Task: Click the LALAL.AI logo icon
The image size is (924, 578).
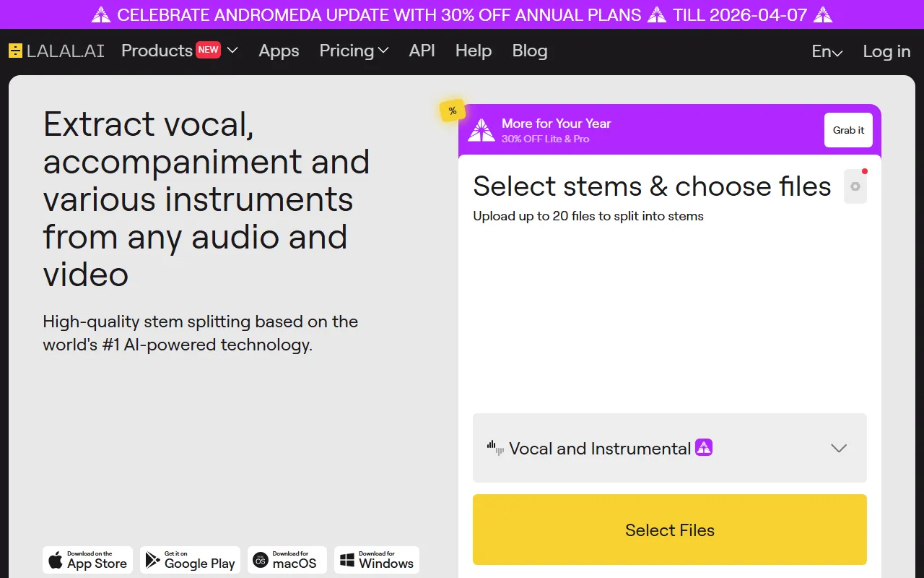Action: point(15,51)
